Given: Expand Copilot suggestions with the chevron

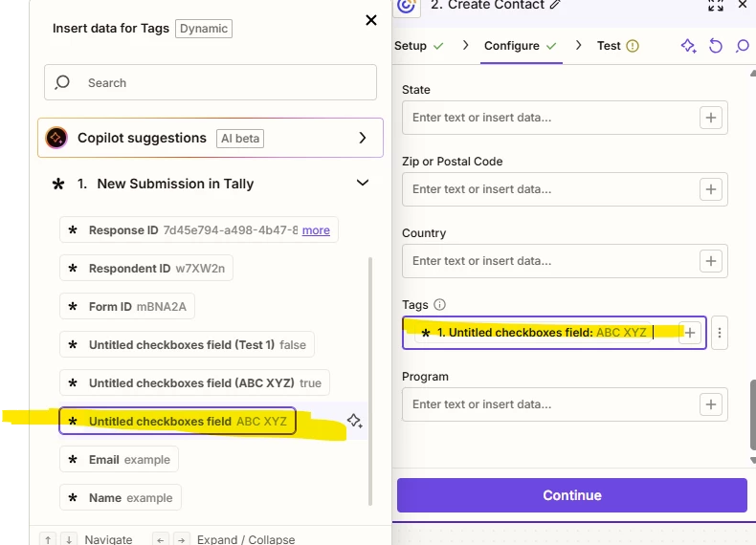Looking at the screenshot, I should tap(363, 138).
